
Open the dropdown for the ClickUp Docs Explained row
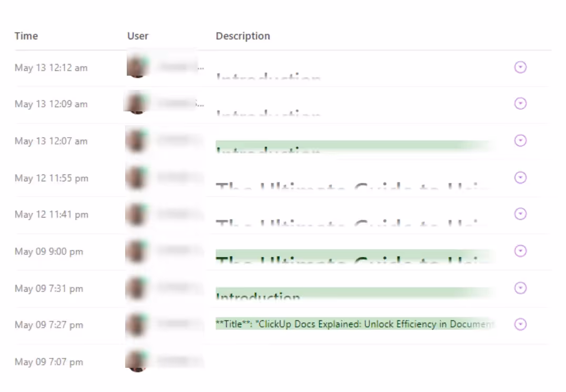(x=520, y=324)
